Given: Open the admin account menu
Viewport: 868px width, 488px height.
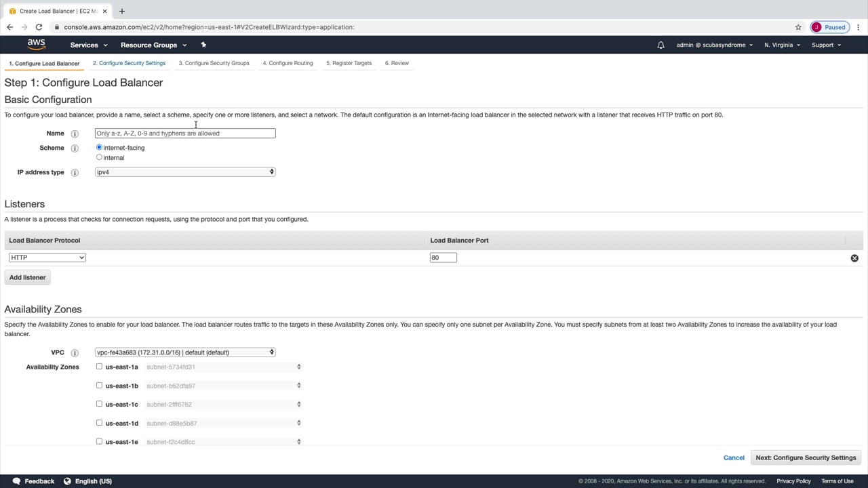Looking at the screenshot, I should (714, 45).
